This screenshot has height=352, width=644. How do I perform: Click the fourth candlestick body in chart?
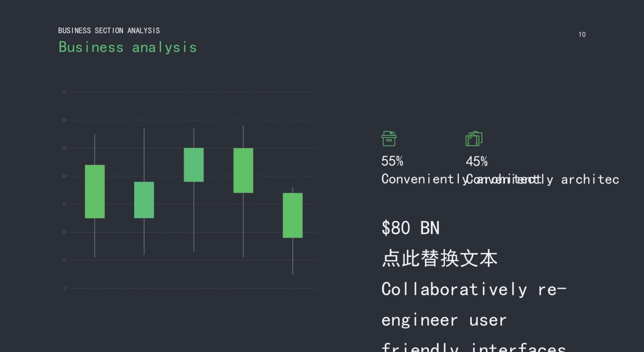243,170
